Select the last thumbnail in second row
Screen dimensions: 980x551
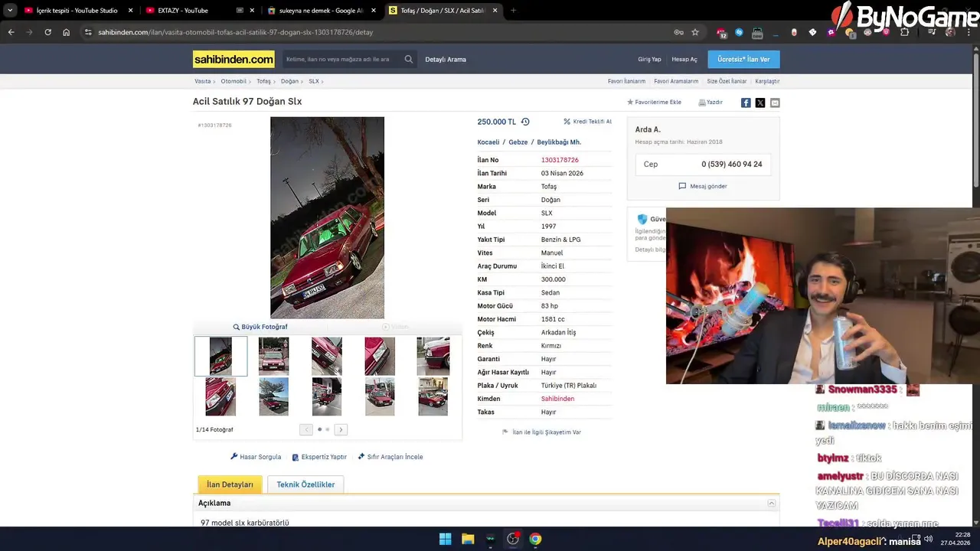pyautogui.click(x=433, y=396)
